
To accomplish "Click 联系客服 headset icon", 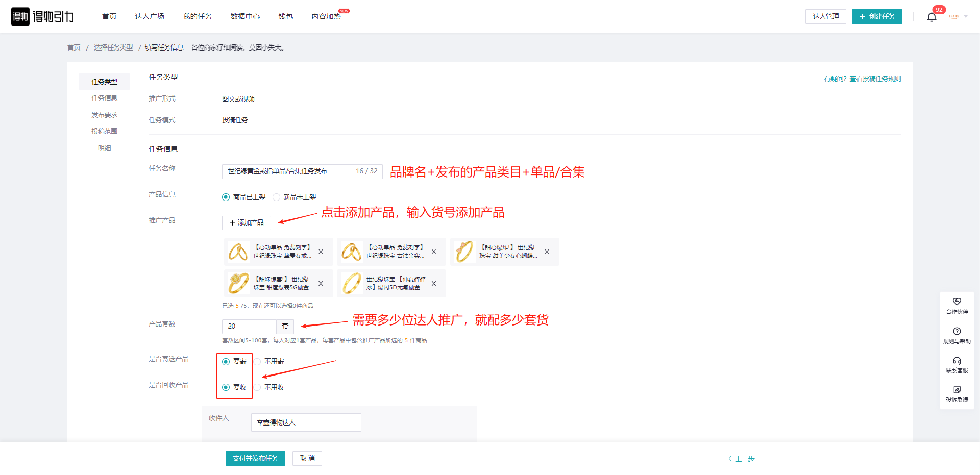I will [957, 361].
